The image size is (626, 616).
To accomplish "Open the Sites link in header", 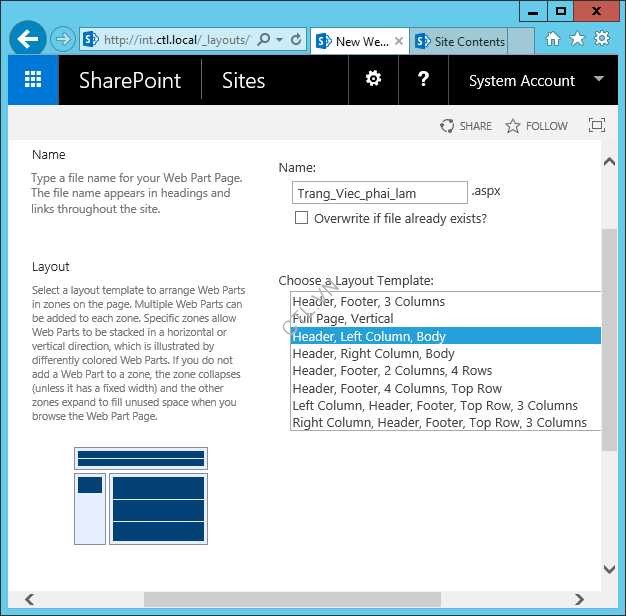I will (243, 80).
